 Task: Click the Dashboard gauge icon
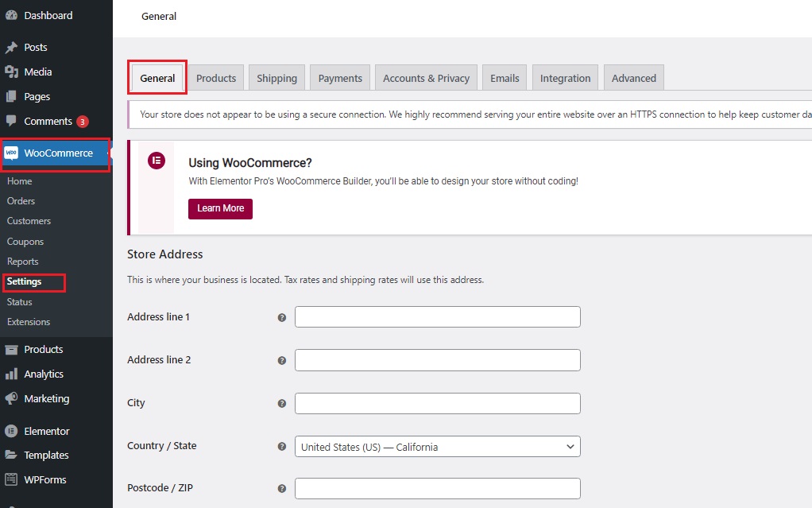(11, 16)
